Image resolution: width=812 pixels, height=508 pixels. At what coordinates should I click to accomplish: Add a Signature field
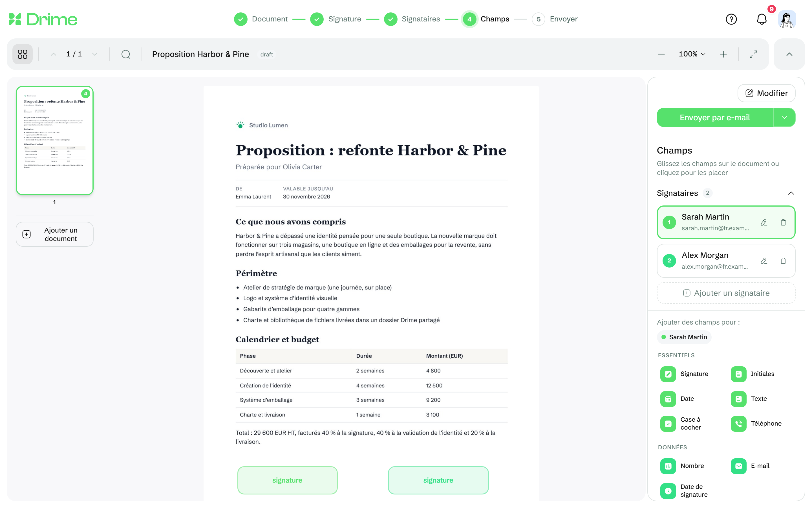pos(685,374)
